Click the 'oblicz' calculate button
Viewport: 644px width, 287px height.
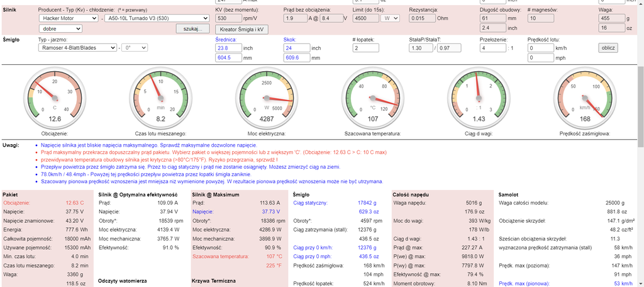coord(608,48)
